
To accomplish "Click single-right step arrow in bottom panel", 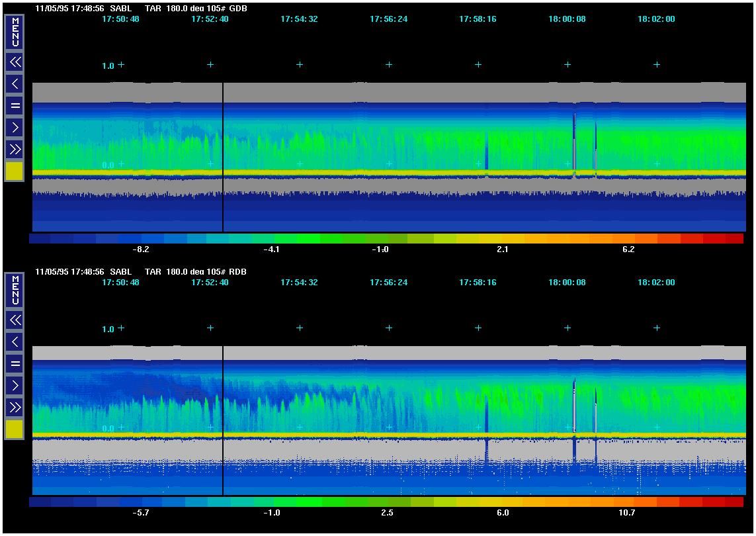I will click(15, 385).
